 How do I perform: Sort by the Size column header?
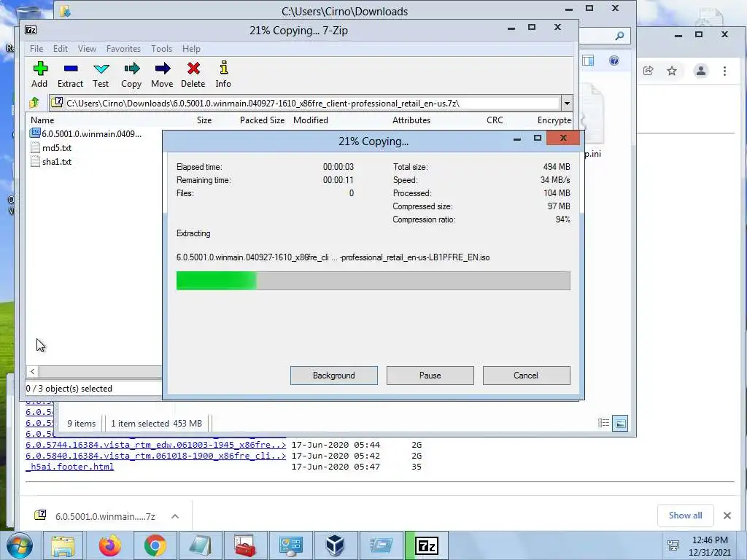[x=204, y=120]
